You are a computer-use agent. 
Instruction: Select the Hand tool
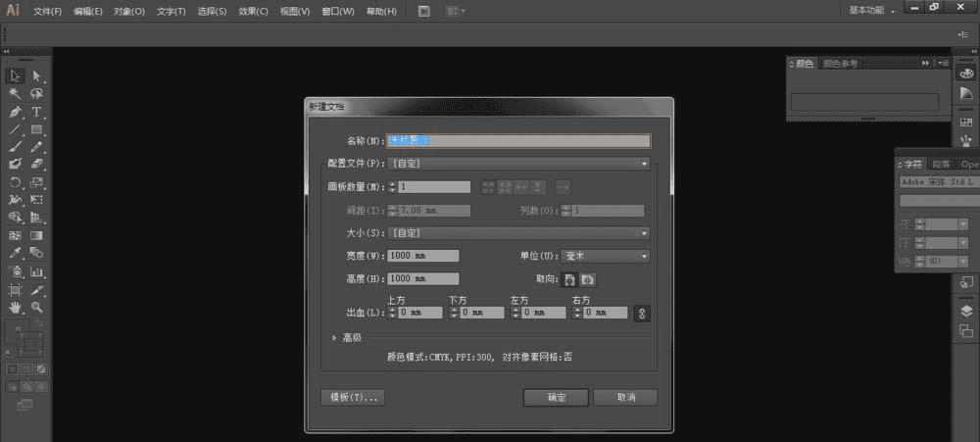16,308
